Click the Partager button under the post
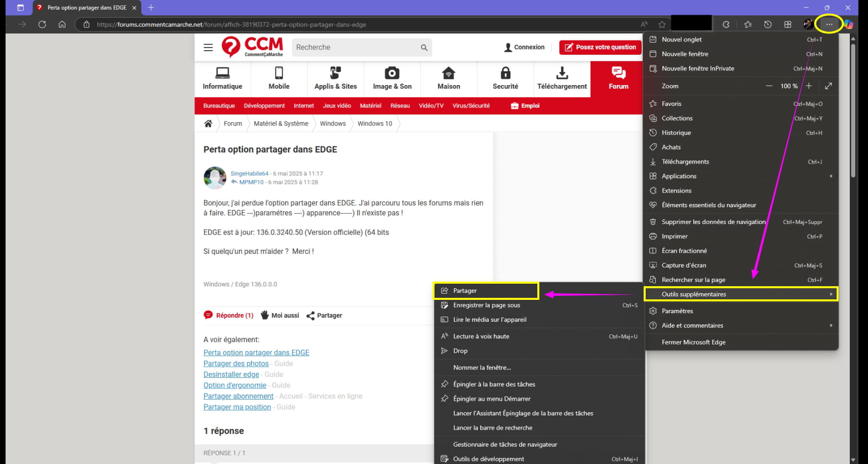This screenshot has height=464, width=868. pyautogui.click(x=324, y=315)
